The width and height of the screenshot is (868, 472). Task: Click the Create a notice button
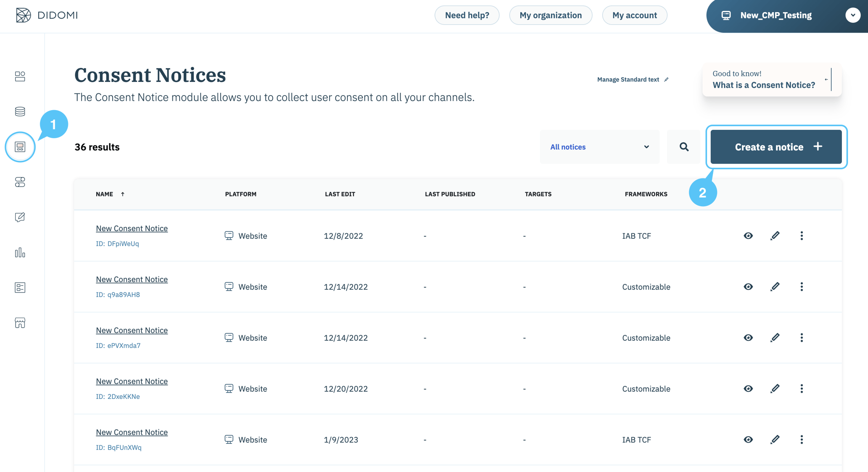[x=776, y=147]
